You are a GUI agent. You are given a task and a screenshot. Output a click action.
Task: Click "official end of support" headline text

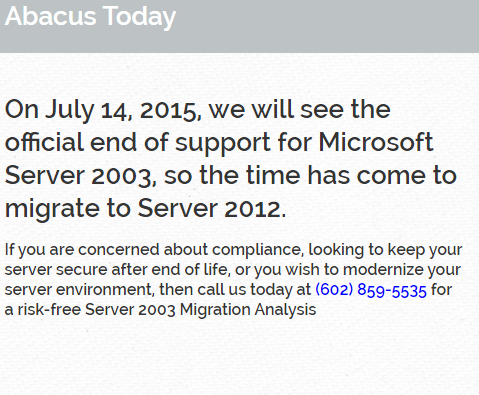(x=138, y=144)
